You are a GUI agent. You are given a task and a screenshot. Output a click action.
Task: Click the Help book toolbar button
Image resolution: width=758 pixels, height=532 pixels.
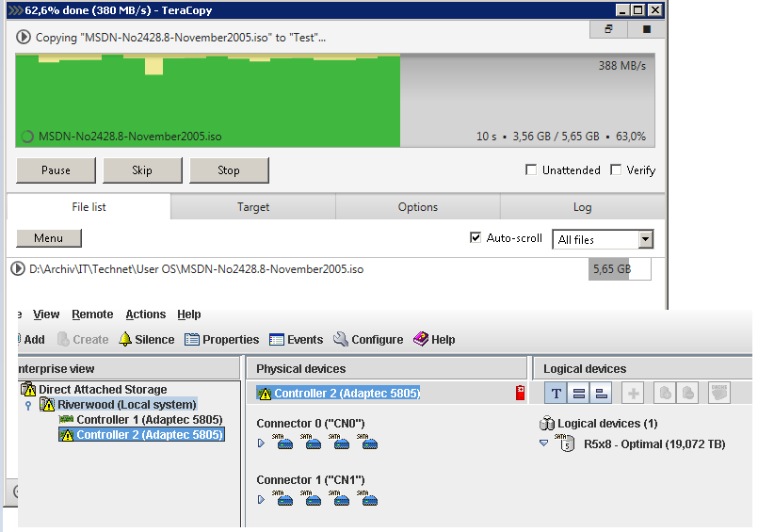(434, 340)
